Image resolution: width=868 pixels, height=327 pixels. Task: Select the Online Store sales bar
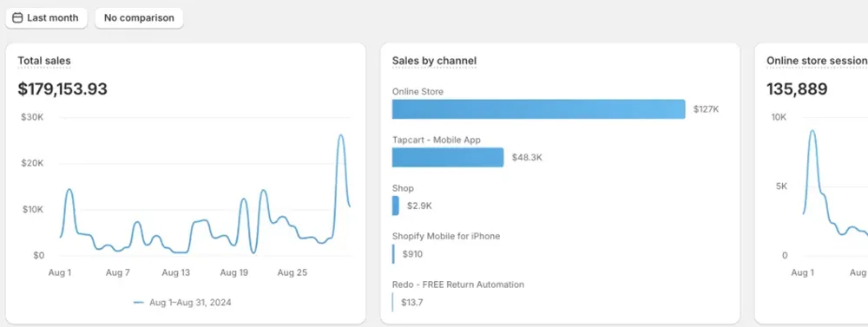tap(539, 109)
